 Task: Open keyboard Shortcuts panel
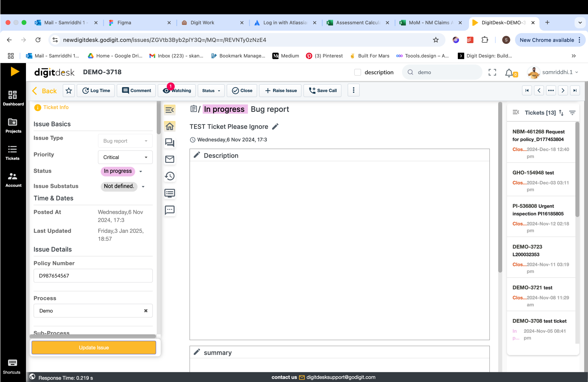tap(12, 367)
